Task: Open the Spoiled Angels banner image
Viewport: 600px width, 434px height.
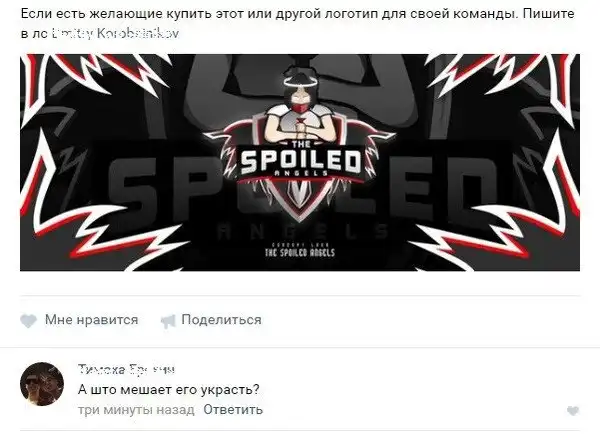Action: 300,162
